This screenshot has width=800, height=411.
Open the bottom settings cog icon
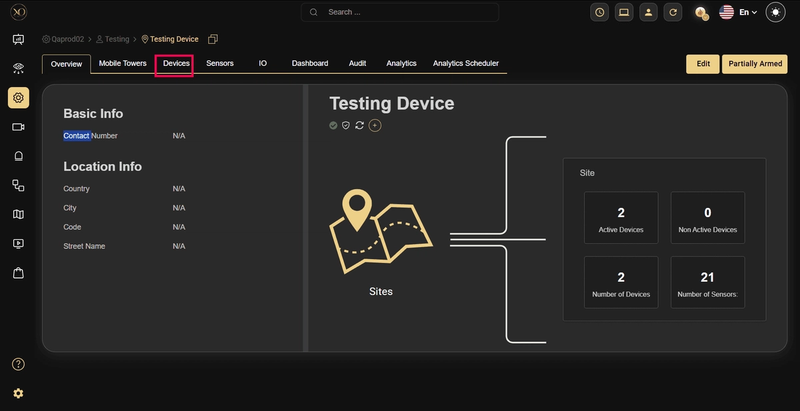tap(18, 393)
